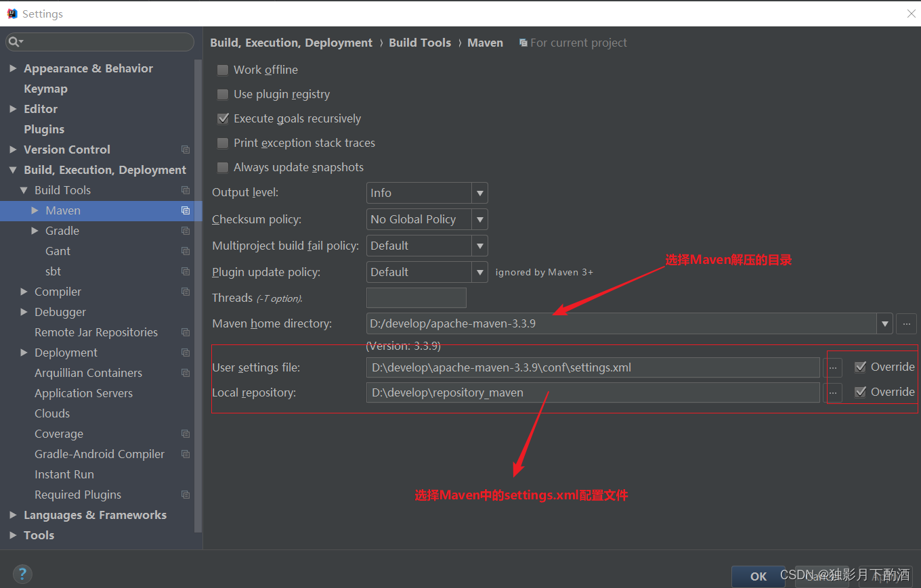The height and width of the screenshot is (588, 921).
Task: Open Maven home directory dropdown arrow
Action: coord(885,323)
